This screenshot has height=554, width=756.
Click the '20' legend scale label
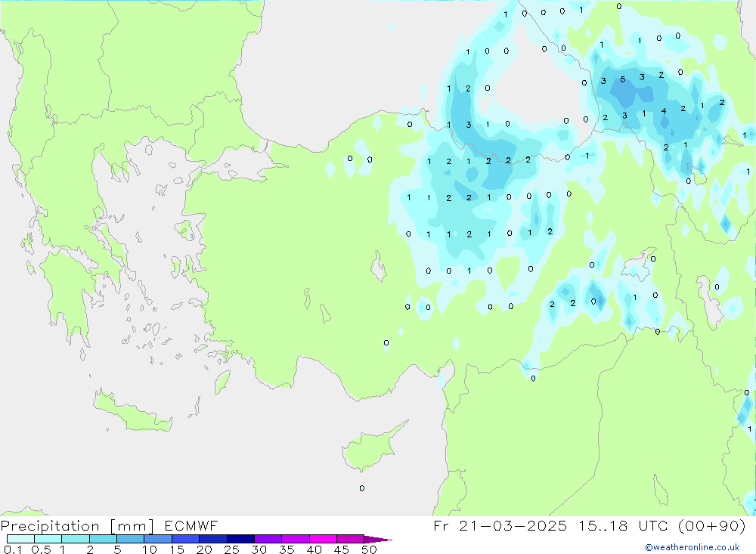[x=204, y=549]
